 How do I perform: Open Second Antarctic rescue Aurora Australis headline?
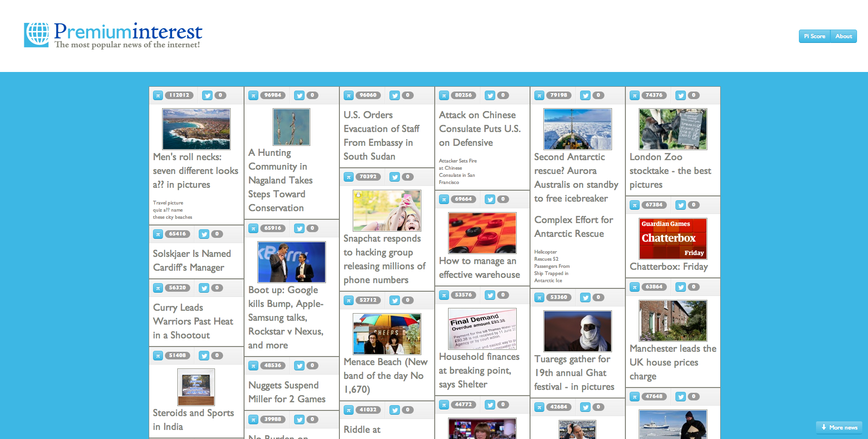pyautogui.click(x=576, y=177)
